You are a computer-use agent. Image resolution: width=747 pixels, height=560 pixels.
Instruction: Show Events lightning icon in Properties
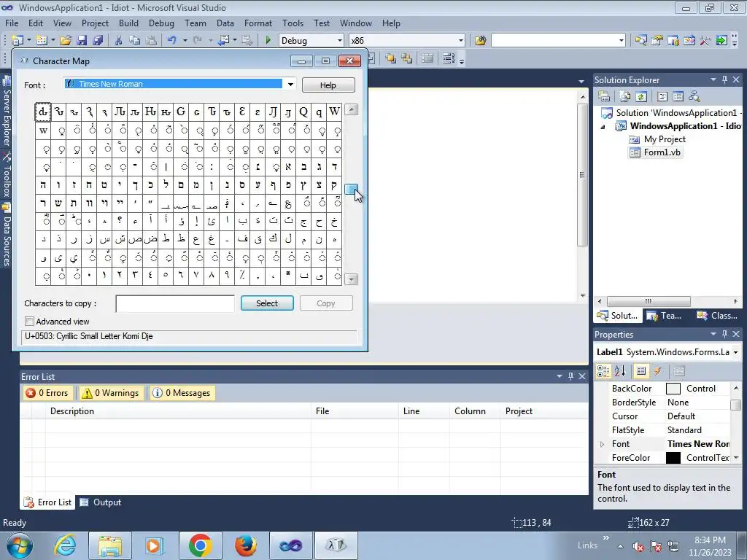[x=658, y=371]
